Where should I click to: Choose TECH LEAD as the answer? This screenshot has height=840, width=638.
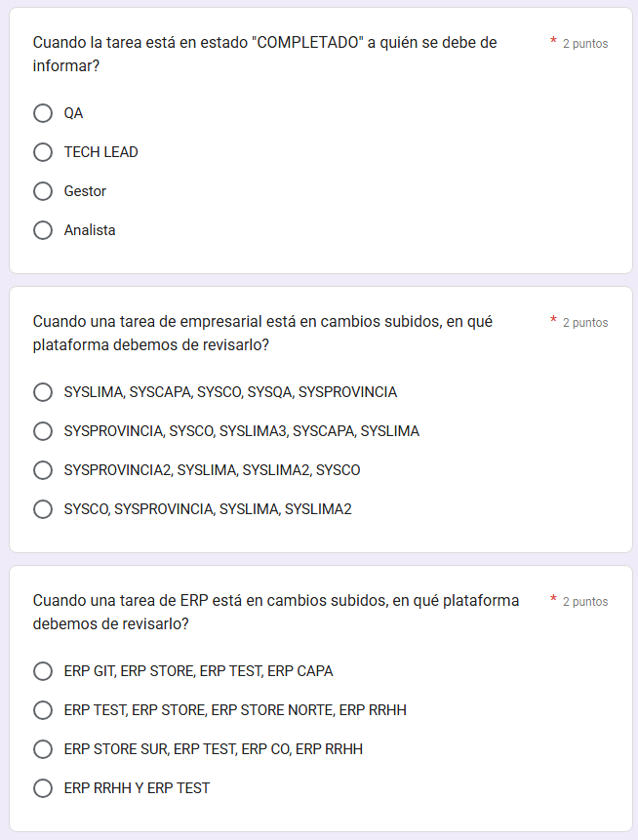click(43, 152)
